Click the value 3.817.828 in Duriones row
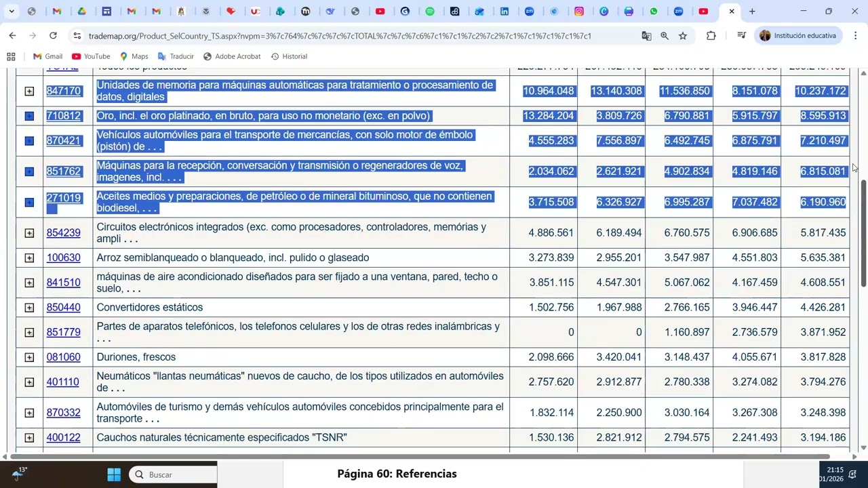The image size is (868, 488). click(823, 357)
